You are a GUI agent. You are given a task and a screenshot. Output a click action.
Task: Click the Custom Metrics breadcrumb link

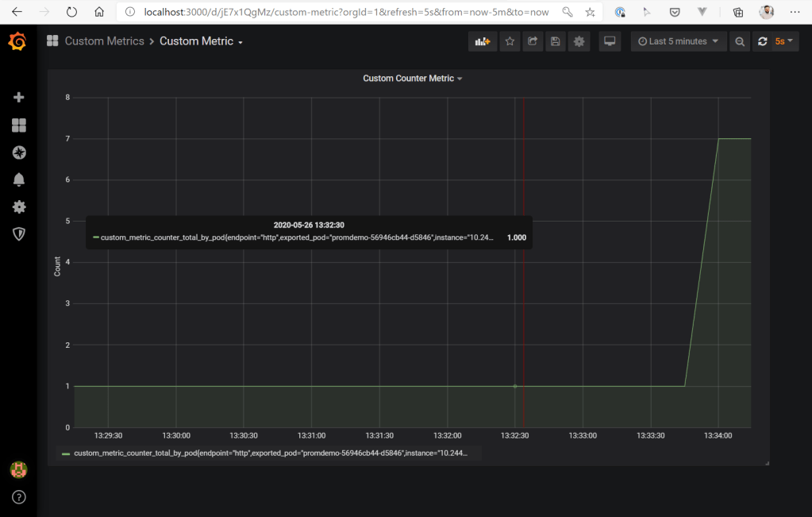point(104,41)
